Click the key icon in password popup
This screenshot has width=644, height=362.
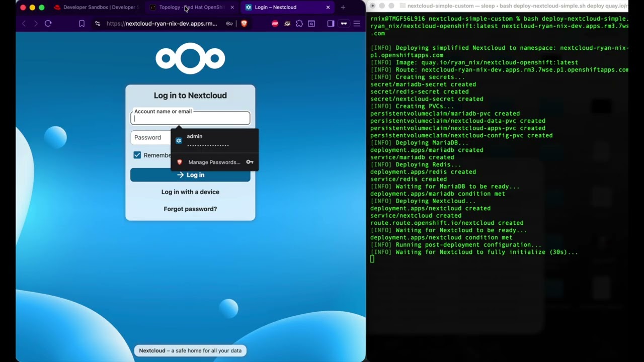250,162
